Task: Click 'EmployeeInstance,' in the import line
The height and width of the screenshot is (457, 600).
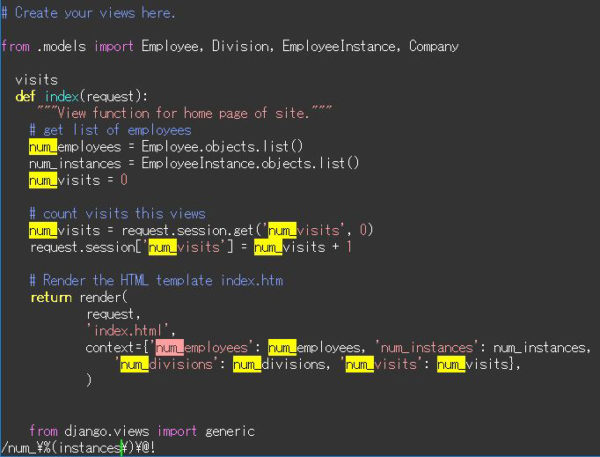Action: tap(341, 46)
